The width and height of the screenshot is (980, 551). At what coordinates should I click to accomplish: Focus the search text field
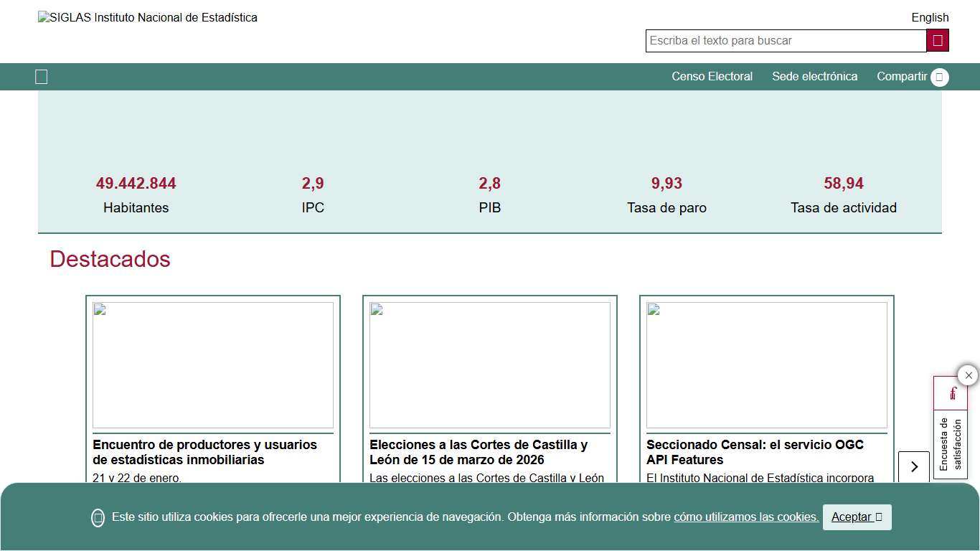(786, 41)
